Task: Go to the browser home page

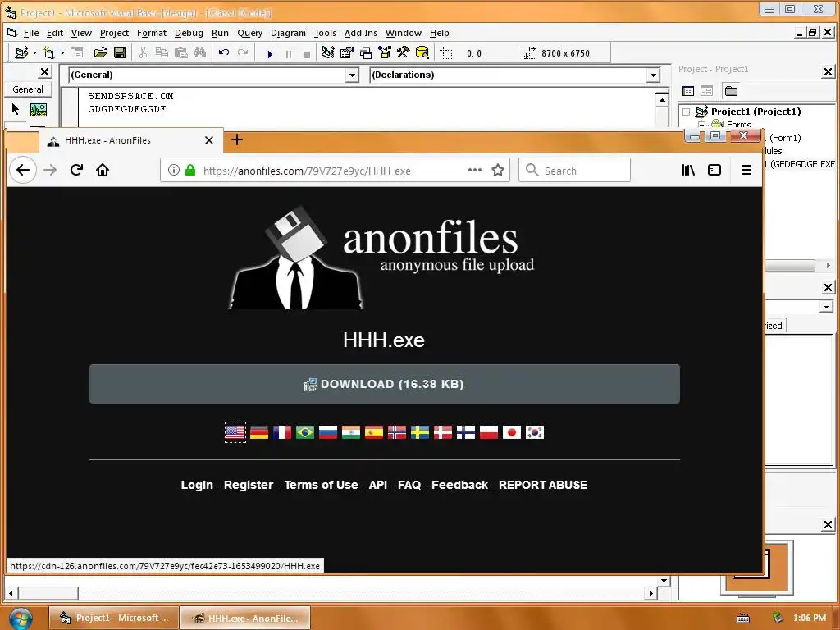Action: (x=103, y=170)
